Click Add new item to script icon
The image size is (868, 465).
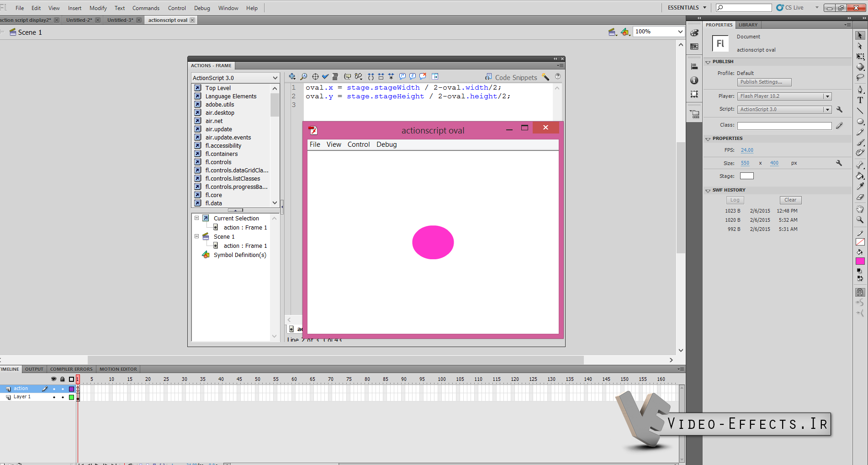pyautogui.click(x=292, y=76)
